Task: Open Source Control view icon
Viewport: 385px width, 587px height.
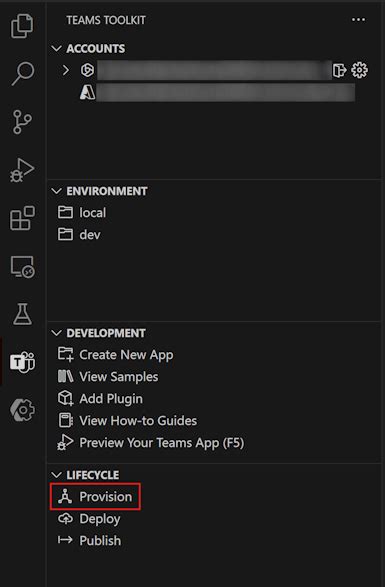Action: (22, 122)
